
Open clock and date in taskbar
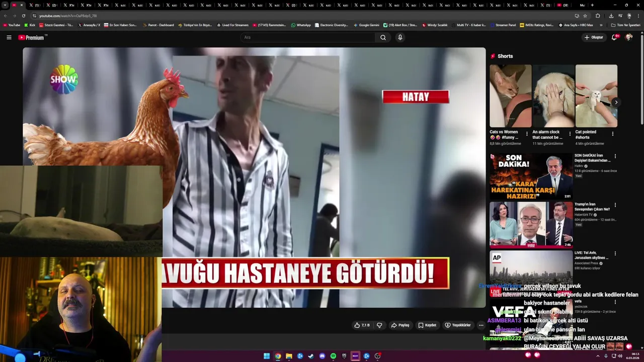coord(633,356)
